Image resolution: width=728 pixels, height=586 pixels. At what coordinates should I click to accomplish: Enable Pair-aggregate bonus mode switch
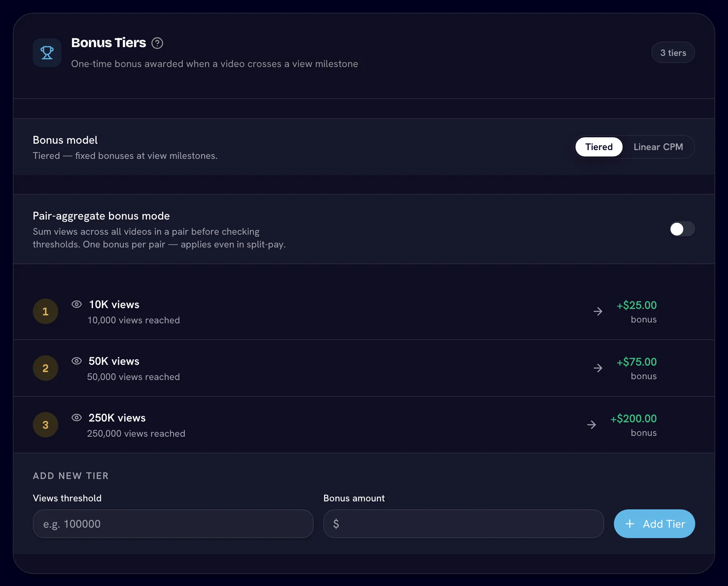pyautogui.click(x=682, y=229)
